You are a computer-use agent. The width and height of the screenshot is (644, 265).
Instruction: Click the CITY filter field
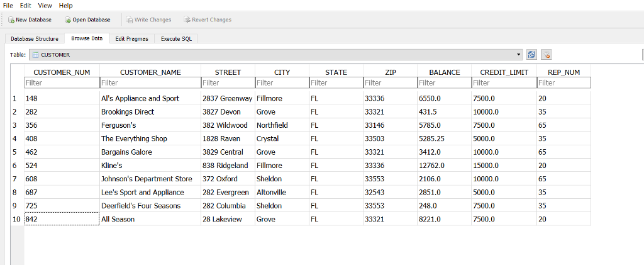click(282, 82)
